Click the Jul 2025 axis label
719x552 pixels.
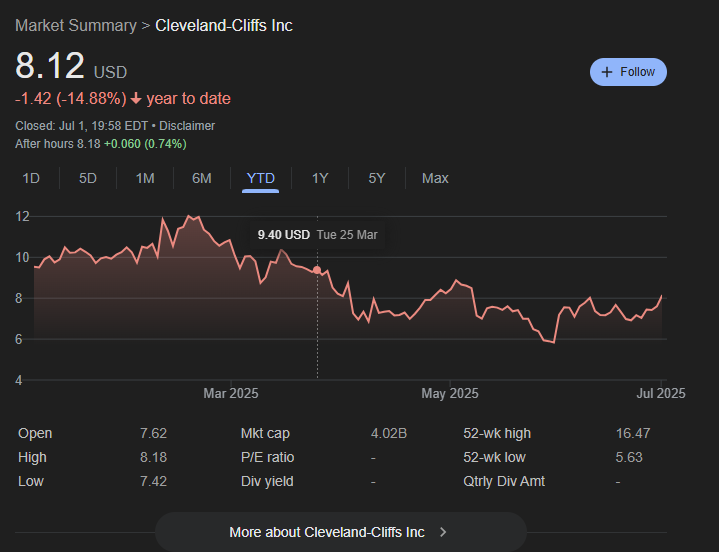(661, 393)
